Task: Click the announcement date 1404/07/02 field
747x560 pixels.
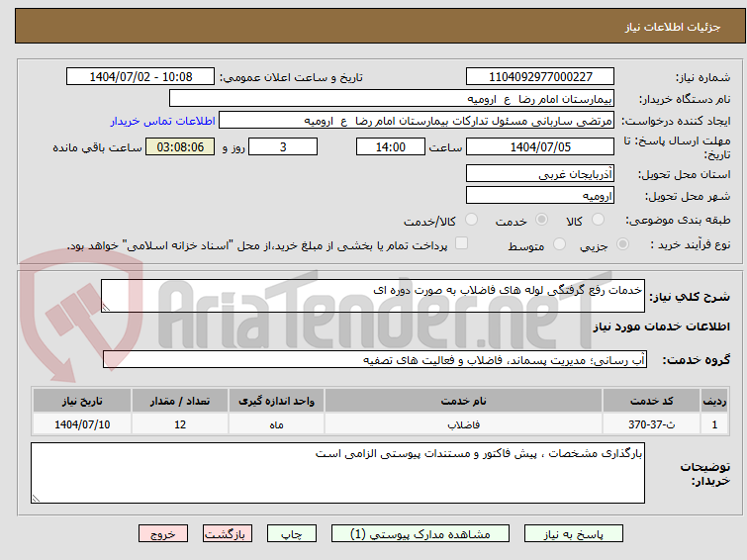Action: point(140,77)
